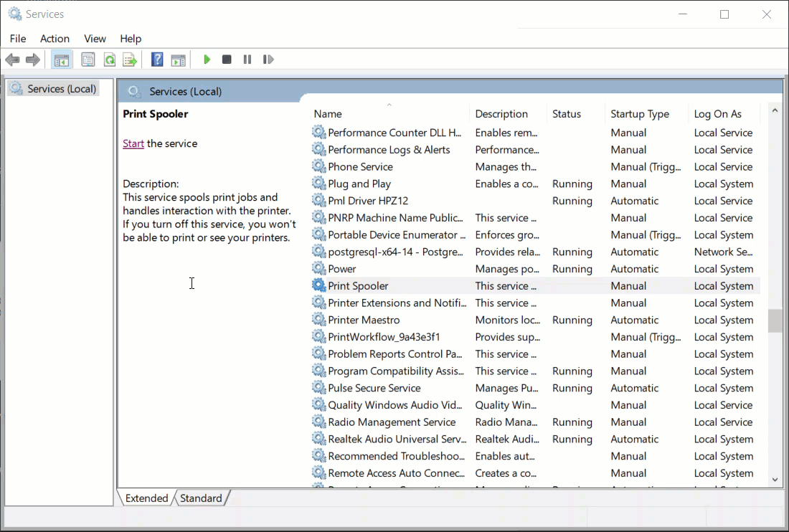This screenshot has height=532, width=789.
Task: Pause the service using the toolbar pause button
Action: pos(247,60)
